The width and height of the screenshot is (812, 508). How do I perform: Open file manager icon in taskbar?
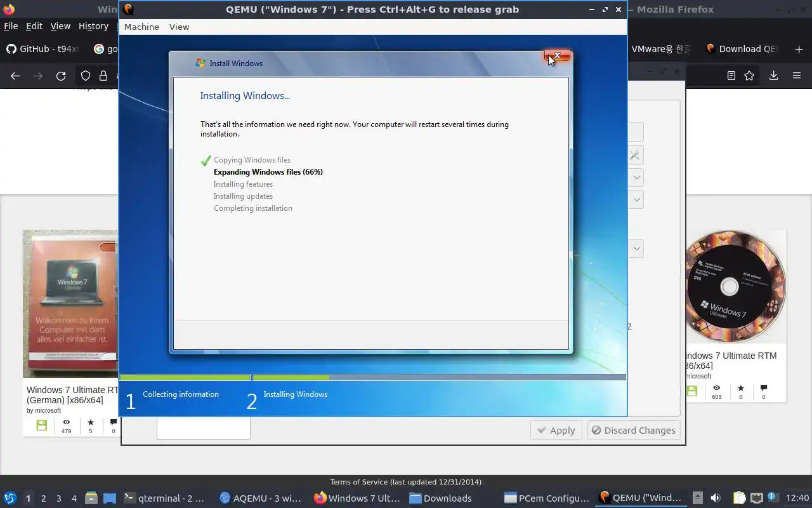pos(91,498)
